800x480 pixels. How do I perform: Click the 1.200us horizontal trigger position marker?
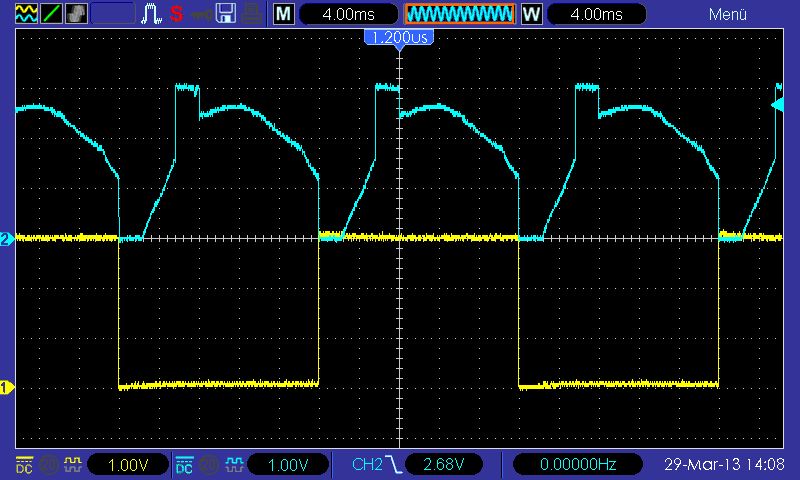click(x=399, y=38)
